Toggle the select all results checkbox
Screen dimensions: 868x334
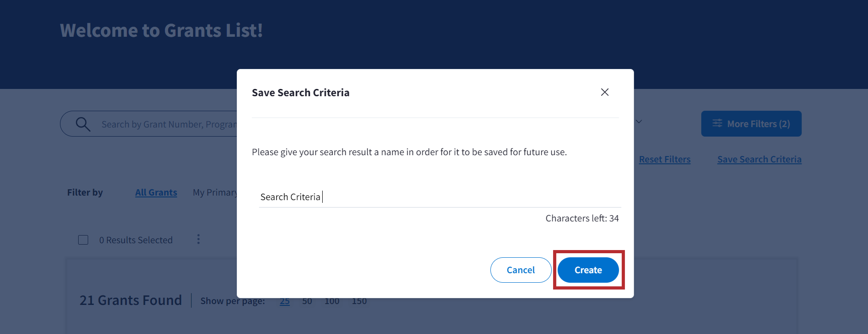coord(83,240)
